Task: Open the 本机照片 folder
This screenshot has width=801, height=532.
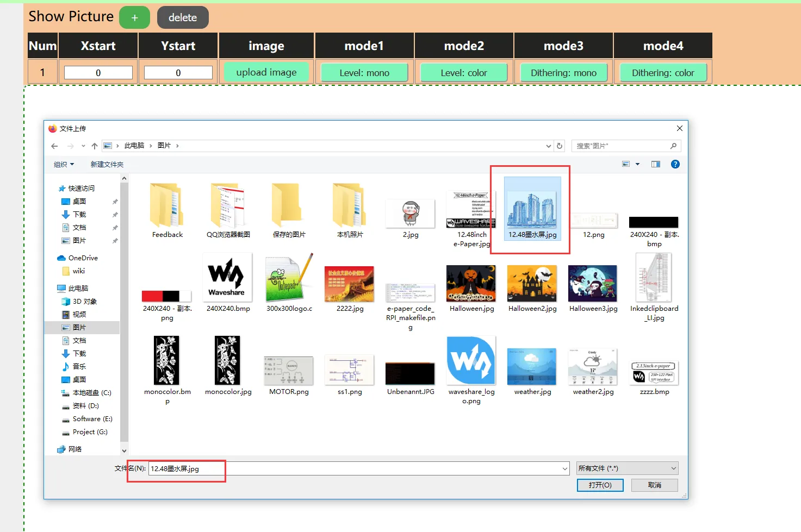Action: [x=350, y=211]
